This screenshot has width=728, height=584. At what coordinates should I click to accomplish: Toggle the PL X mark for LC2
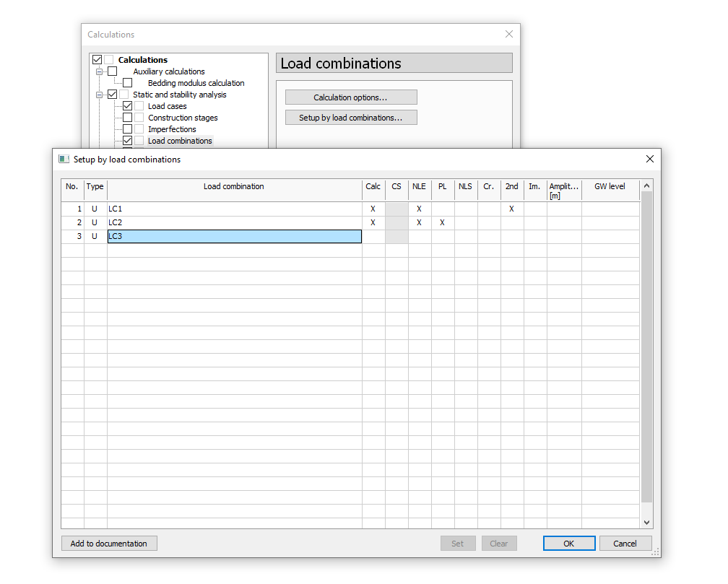pos(442,222)
